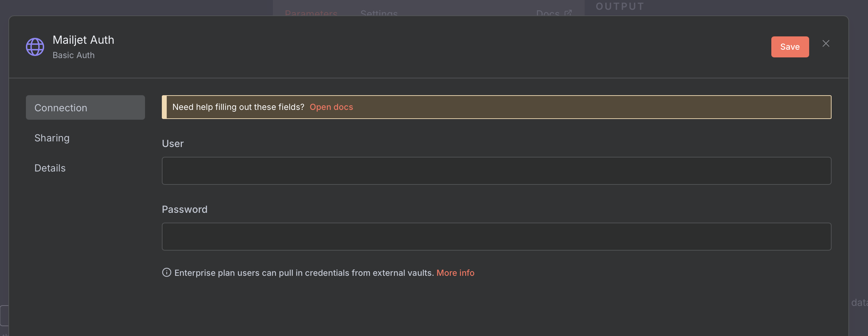Open docs link in help banner

click(x=331, y=107)
